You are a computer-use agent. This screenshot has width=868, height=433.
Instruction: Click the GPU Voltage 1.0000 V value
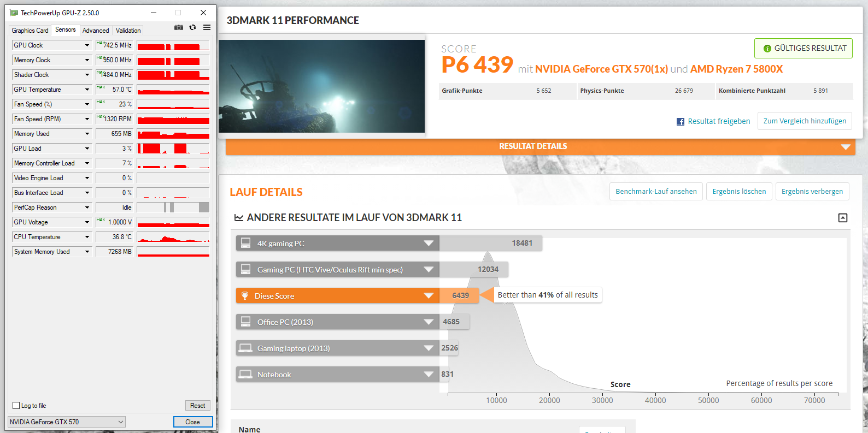coord(115,222)
